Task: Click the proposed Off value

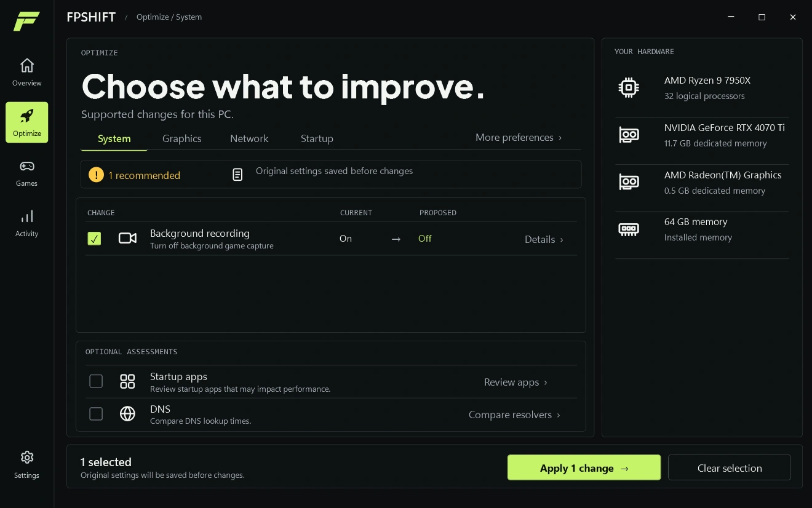Action: coord(425,239)
